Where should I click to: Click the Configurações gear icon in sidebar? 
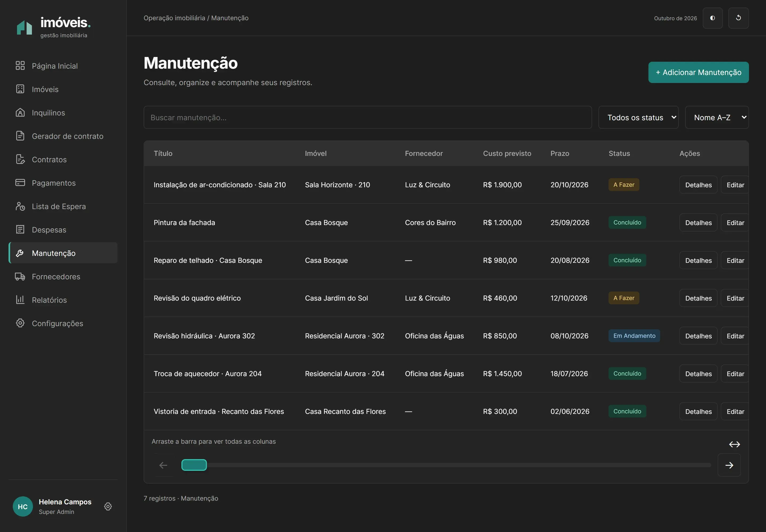20,323
